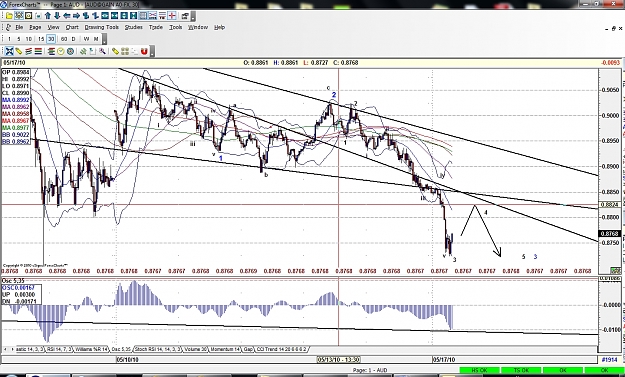
Task: Switch to the Gap tab
Action: 248,349
